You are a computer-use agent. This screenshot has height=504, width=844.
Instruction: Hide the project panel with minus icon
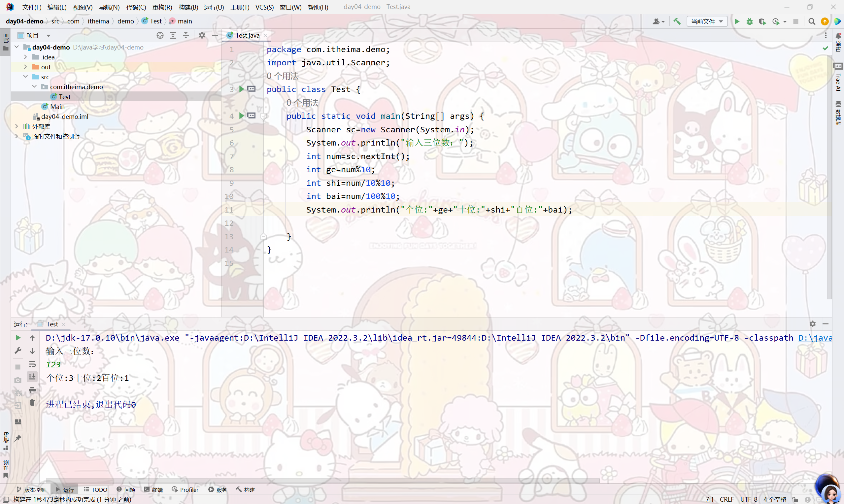[x=215, y=35]
